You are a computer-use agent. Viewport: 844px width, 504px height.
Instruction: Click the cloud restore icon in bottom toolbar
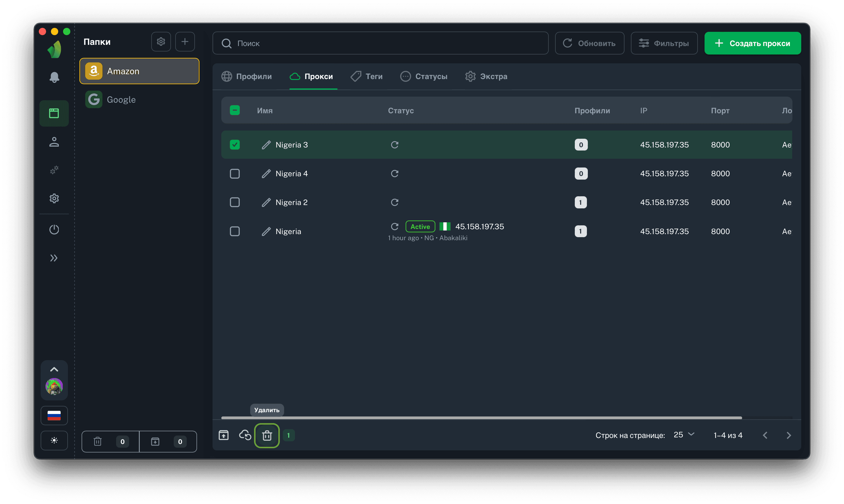tap(245, 435)
